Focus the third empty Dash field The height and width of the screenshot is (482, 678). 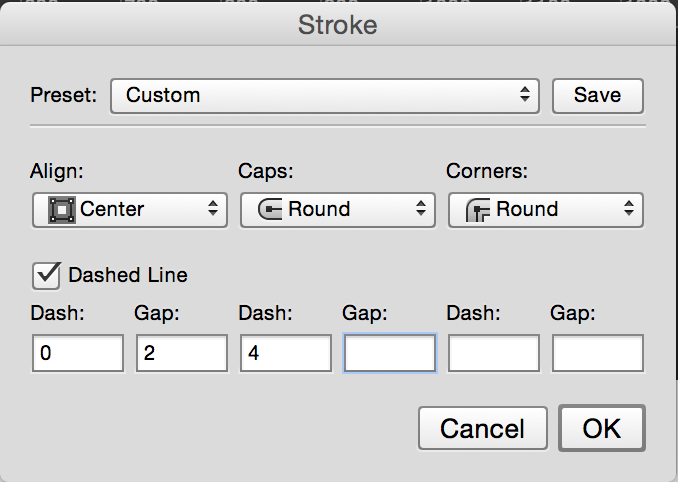point(494,353)
